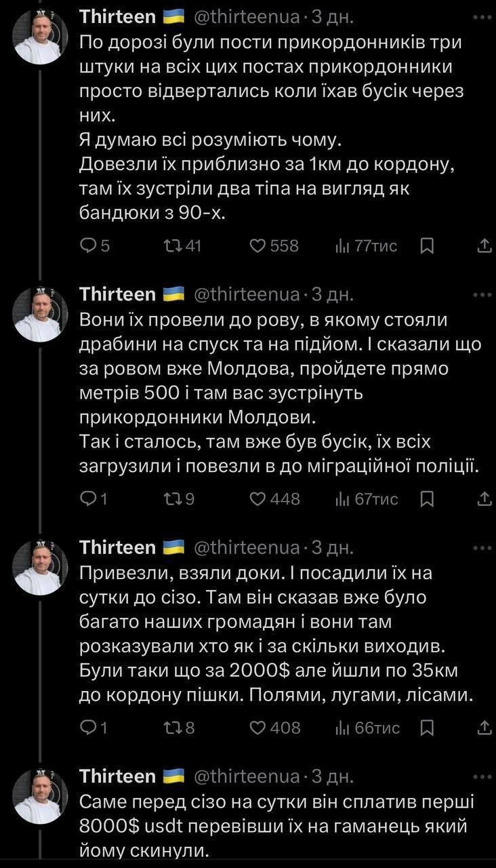Share the tweet with 66тис views

(x=484, y=728)
